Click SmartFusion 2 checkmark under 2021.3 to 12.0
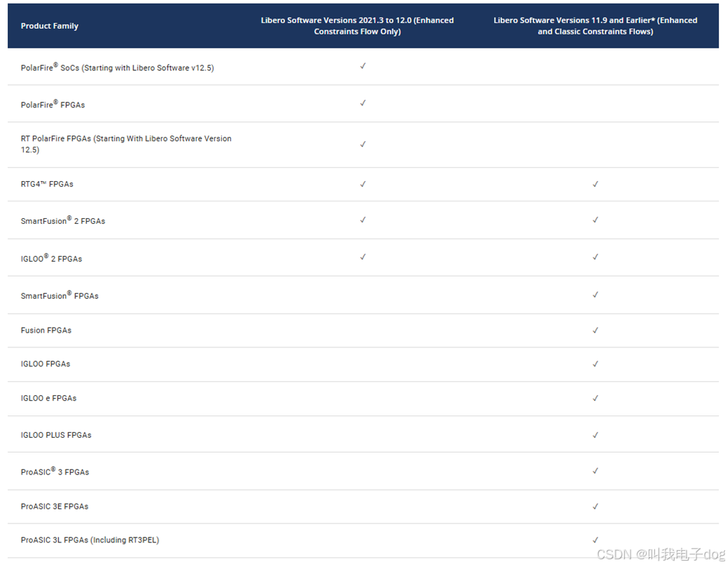Viewport: 728px width, 567px height. 363,220
